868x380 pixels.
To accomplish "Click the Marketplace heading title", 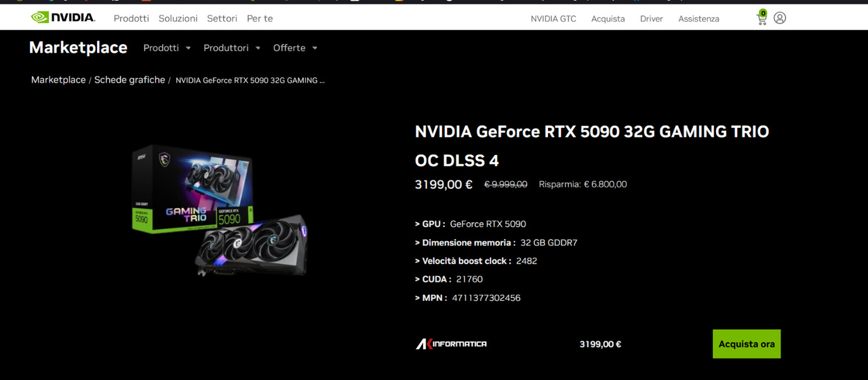I will [x=78, y=47].
